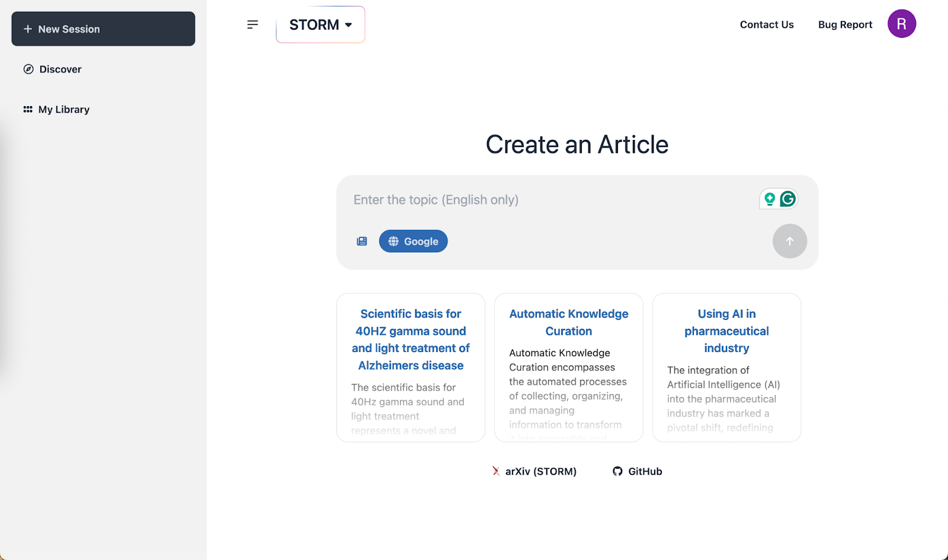Open the GitHub link text
948x560 pixels.
645,471
